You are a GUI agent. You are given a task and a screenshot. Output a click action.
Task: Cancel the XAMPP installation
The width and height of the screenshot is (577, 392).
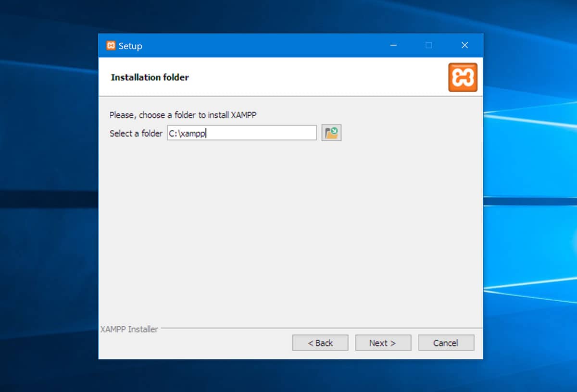[446, 343]
